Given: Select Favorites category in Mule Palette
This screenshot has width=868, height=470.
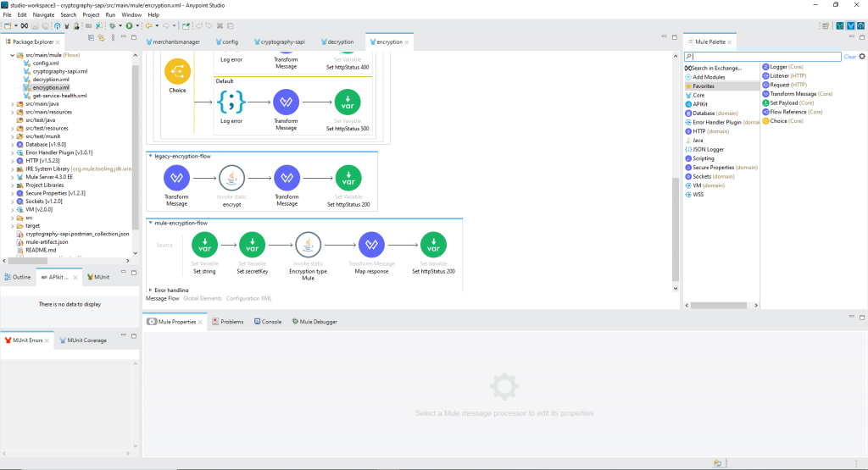Looking at the screenshot, I should point(722,86).
